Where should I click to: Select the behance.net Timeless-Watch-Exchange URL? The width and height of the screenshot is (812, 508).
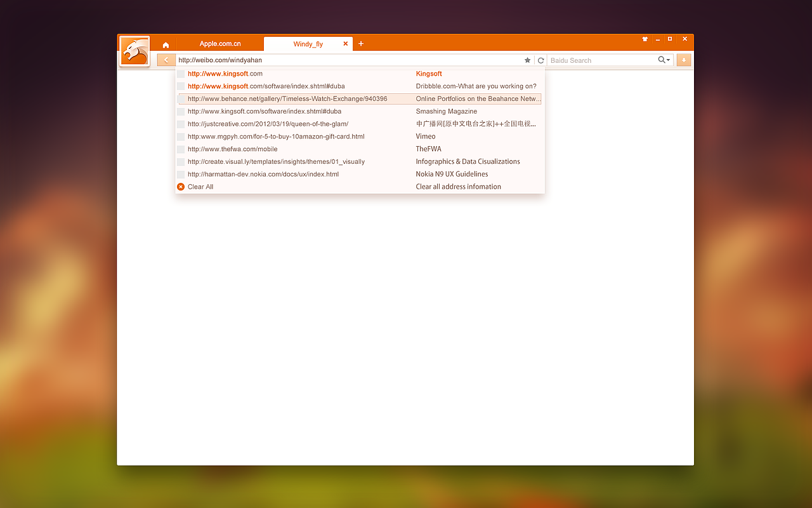click(x=287, y=99)
